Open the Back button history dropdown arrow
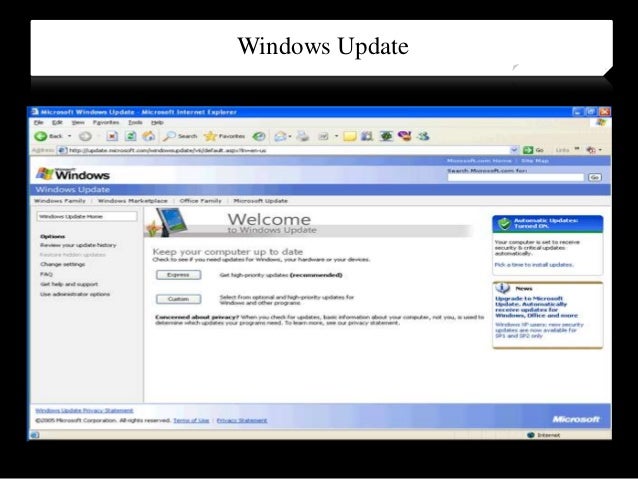This screenshot has height=479, width=638. 70,136
